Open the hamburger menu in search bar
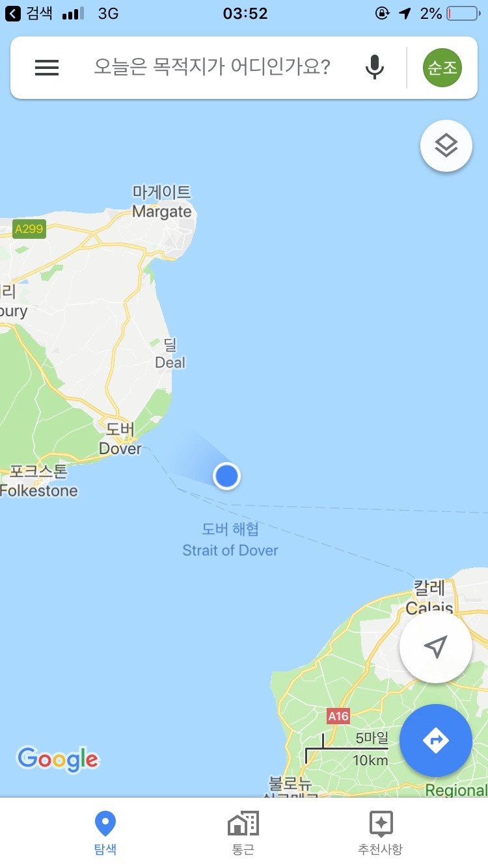The height and width of the screenshot is (868, 488). coord(47,68)
